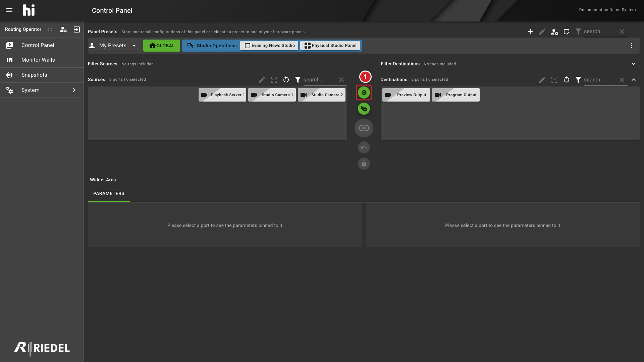Select the Evening News Studio preset
Viewport: 644px width, 362px height.
pyautogui.click(x=269, y=46)
